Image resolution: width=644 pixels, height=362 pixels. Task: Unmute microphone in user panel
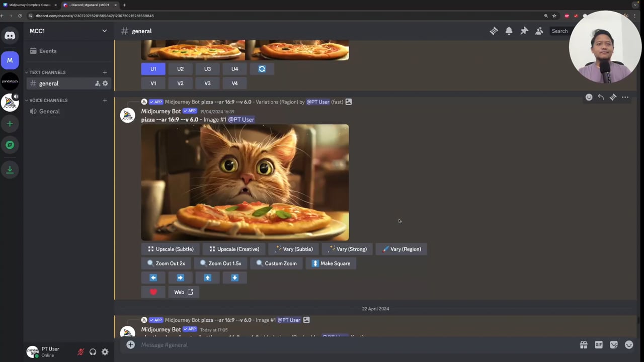point(80,352)
